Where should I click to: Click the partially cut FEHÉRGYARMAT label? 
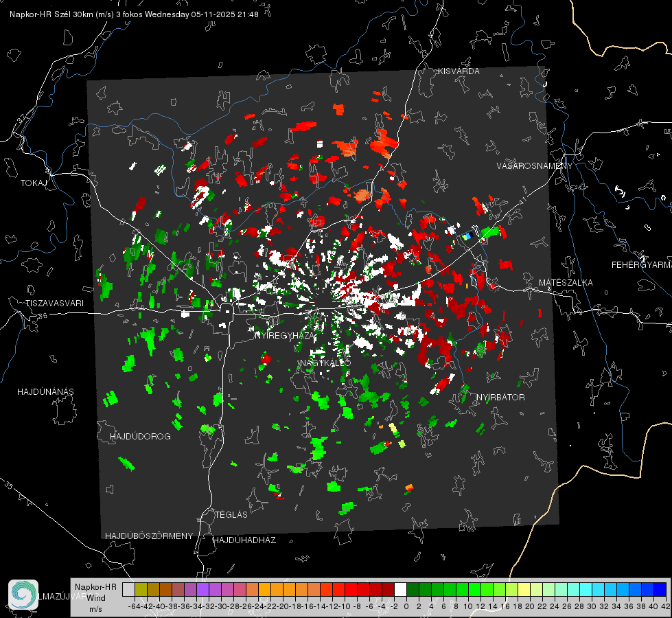[641, 265]
